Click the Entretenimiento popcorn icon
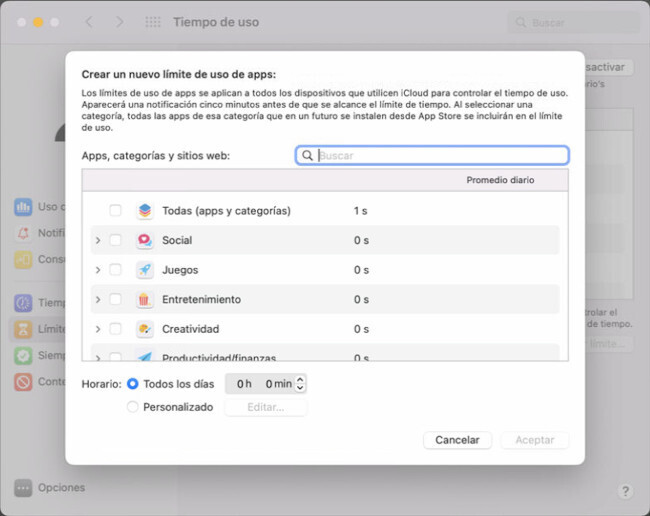 pyautogui.click(x=145, y=299)
